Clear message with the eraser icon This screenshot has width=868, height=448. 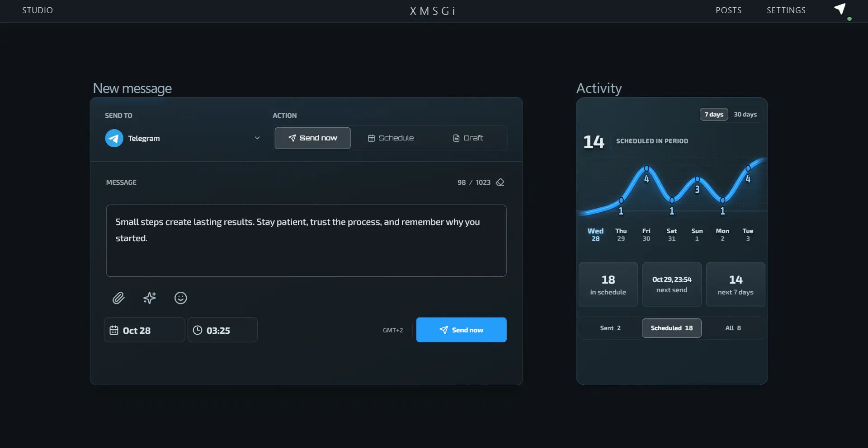pos(500,182)
